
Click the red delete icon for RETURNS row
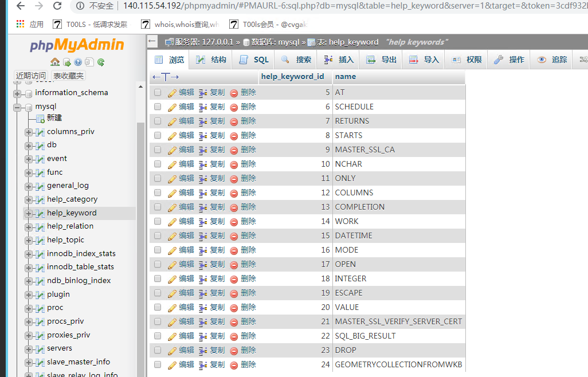coord(234,121)
